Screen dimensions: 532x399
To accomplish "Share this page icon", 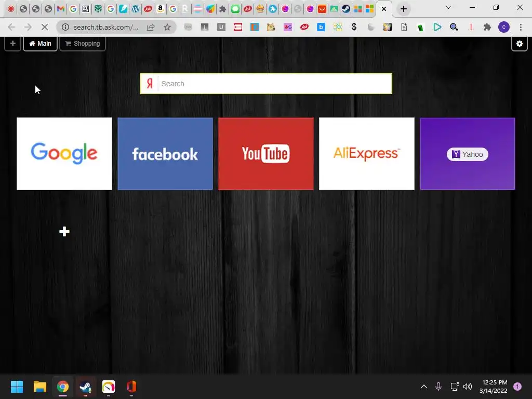I will [x=151, y=27].
